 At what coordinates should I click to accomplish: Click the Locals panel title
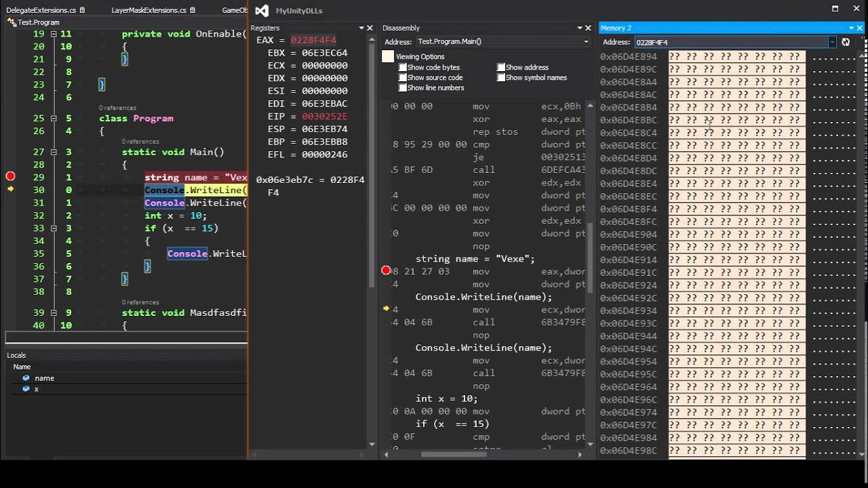(x=16, y=355)
